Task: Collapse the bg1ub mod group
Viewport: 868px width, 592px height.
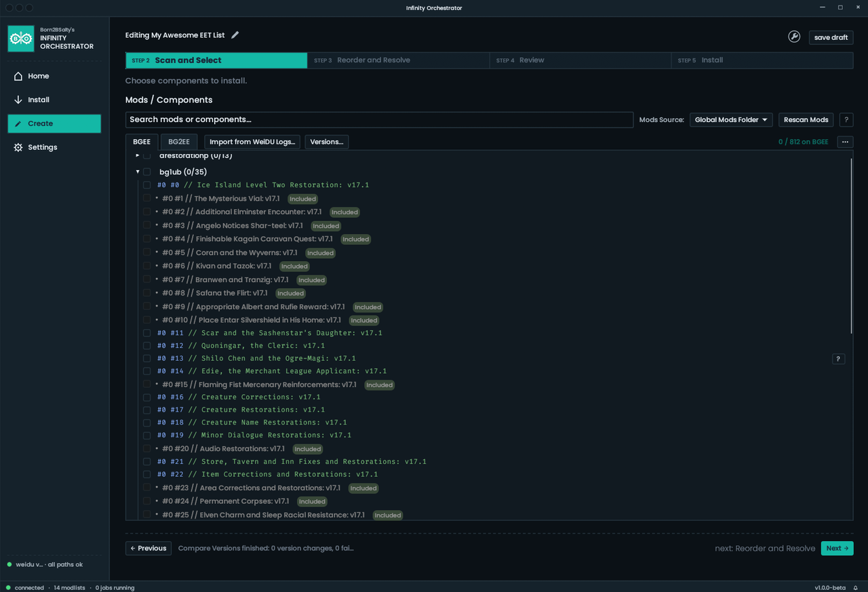Action: click(138, 172)
